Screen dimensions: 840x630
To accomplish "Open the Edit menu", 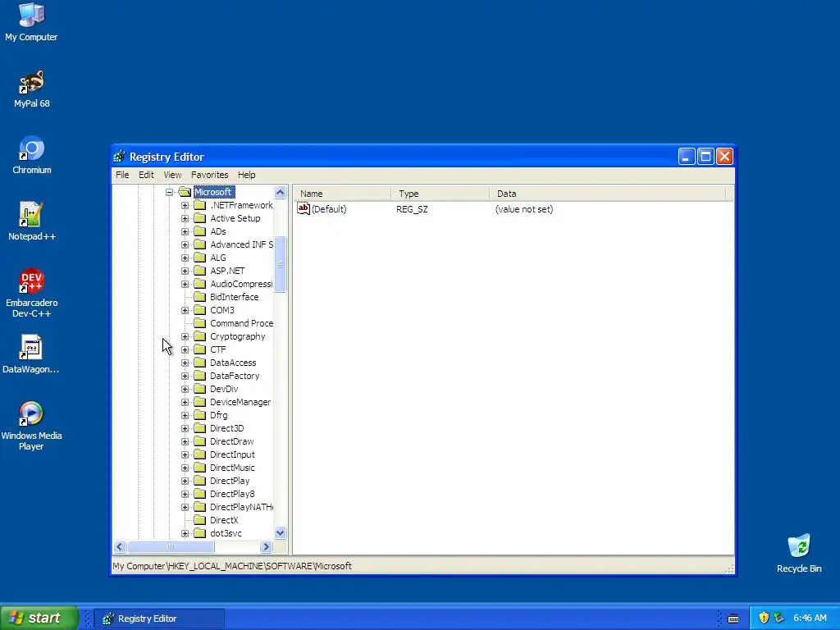I will (146, 175).
